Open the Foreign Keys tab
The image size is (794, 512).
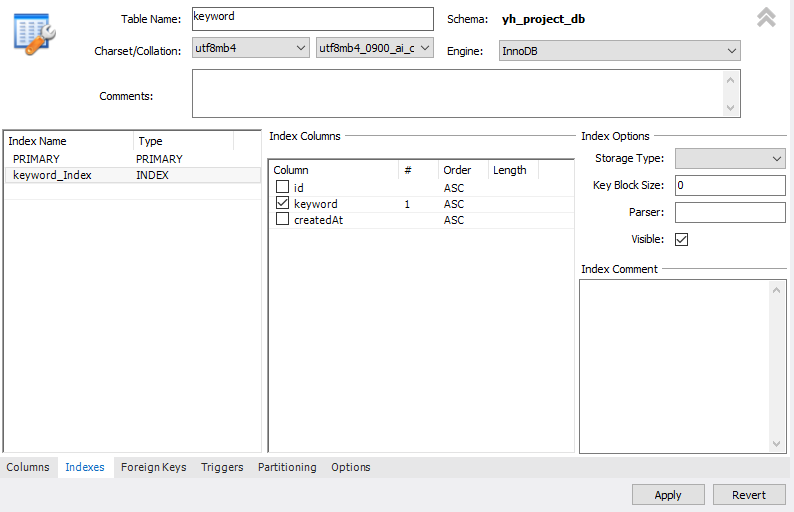coord(153,467)
